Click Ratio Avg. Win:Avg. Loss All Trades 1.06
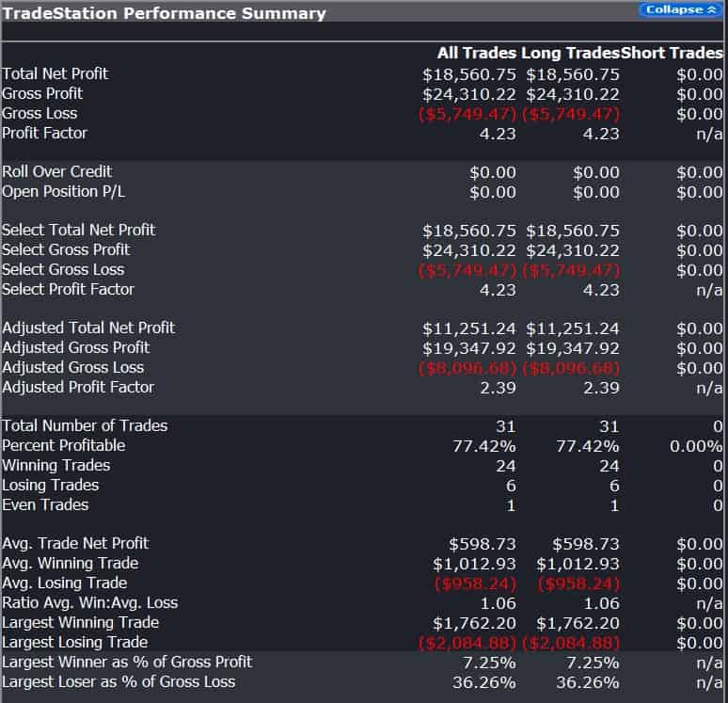 (499, 604)
